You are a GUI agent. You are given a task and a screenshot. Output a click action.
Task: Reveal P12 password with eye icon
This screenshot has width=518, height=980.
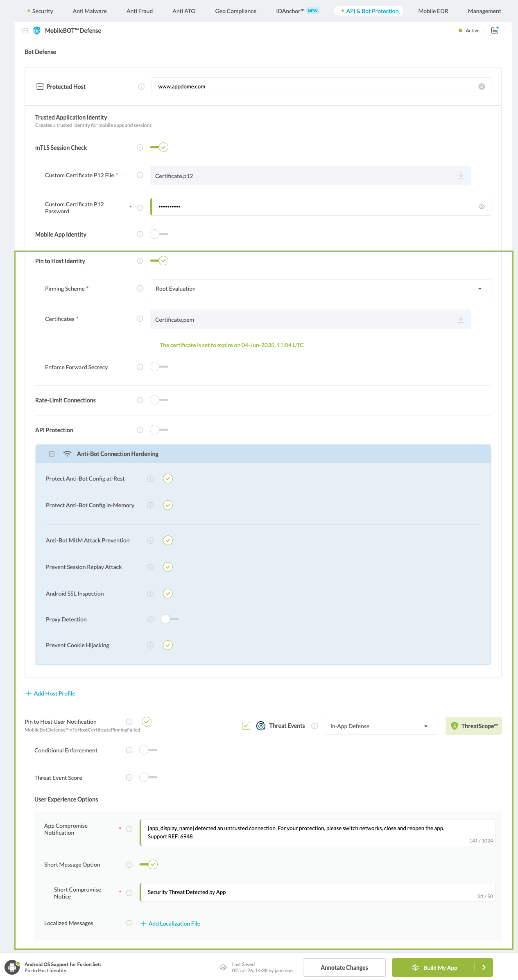point(482,207)
